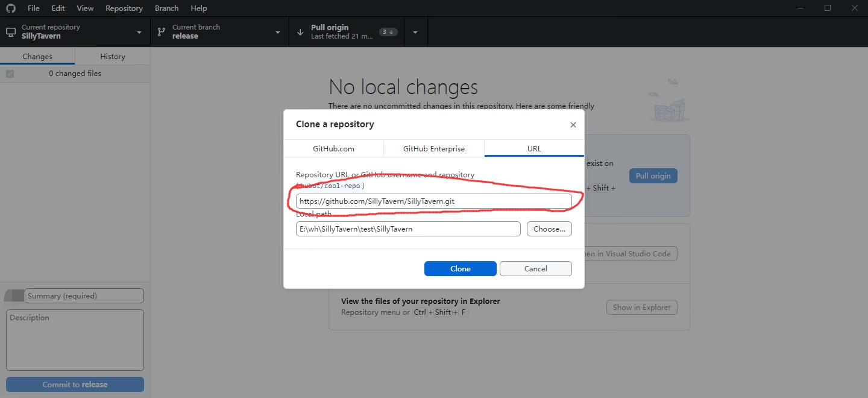Image resolution: width=868 pixels, height=398 pixels.
Task: Click the Repository URL input field
Action: point(434,201)
